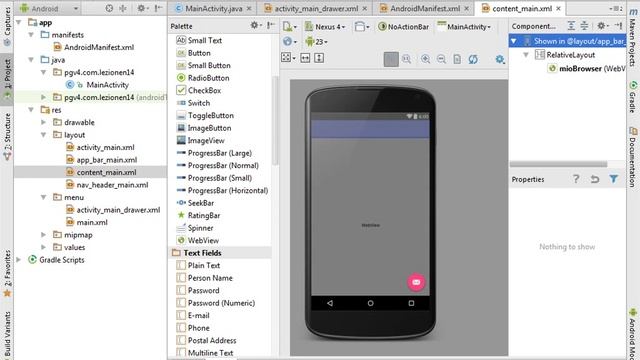Select the ProgressBar (Horizontal) widget in the Palette
This screenshot has width=640, height=360.
click(x=222, y=190)
